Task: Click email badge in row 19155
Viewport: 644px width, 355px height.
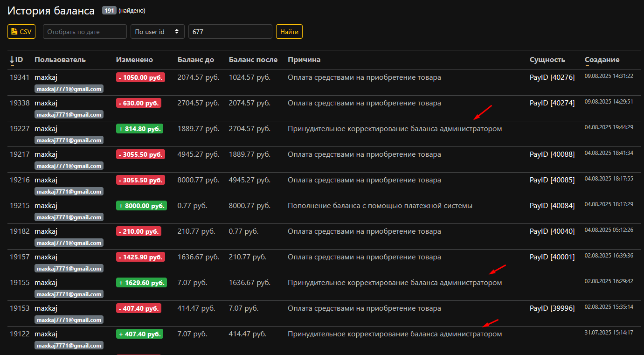Action: [x=69, y=294]
